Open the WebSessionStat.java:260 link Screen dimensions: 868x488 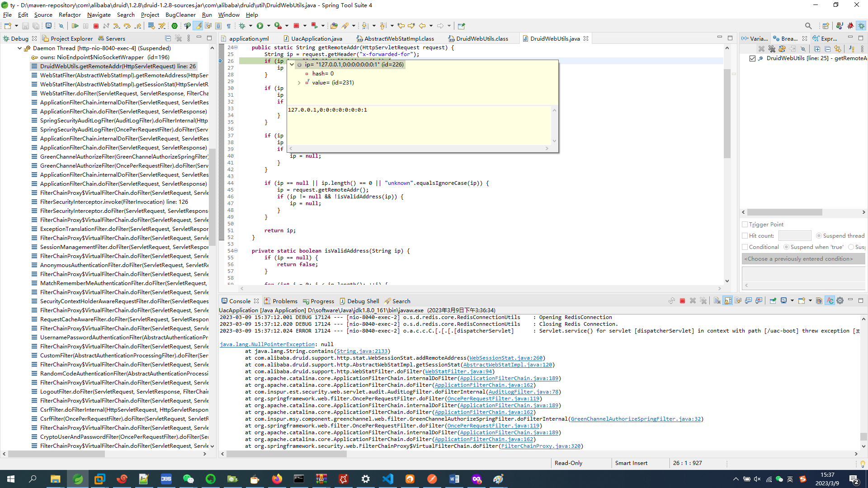(506, 358)
